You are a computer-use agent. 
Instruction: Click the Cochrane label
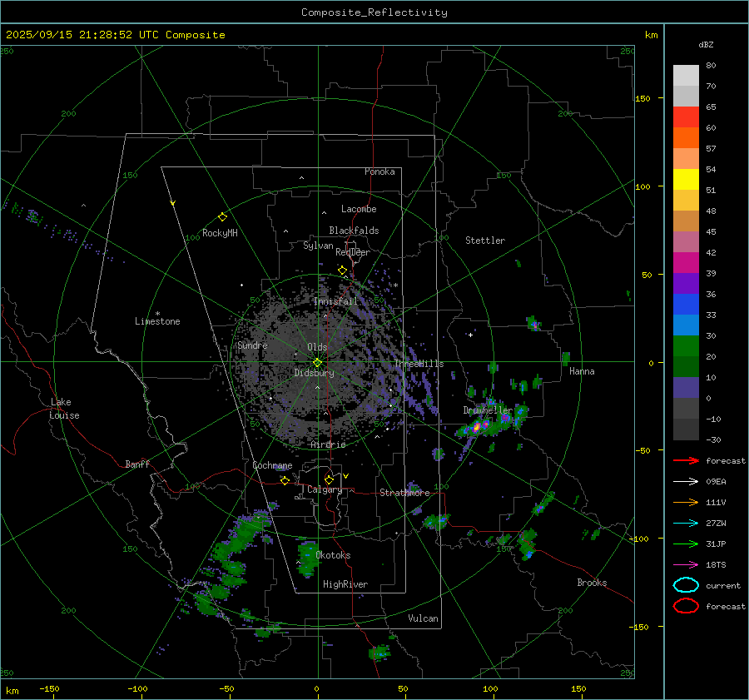pyautogui.click(x=272, y=465)
